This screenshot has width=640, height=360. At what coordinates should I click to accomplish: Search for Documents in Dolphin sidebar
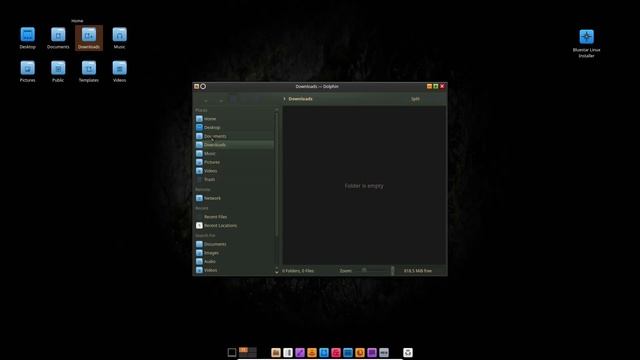click(234, 244)
